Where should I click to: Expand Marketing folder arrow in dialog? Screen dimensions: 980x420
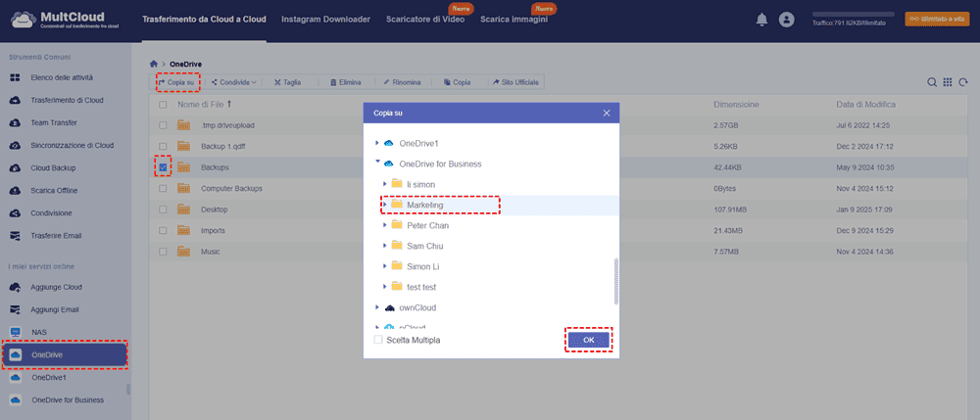click(x=384, y=205)
